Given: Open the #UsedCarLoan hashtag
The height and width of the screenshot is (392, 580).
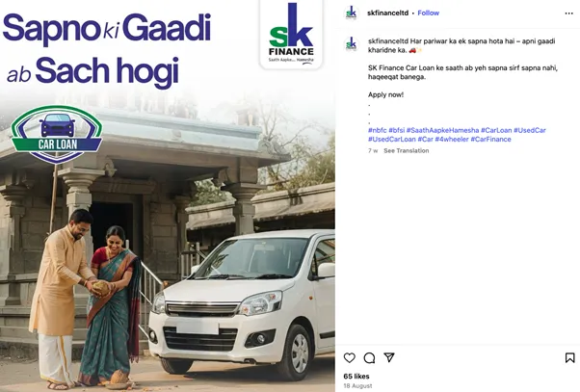Looking at the screenshot, I should (392, 139).
